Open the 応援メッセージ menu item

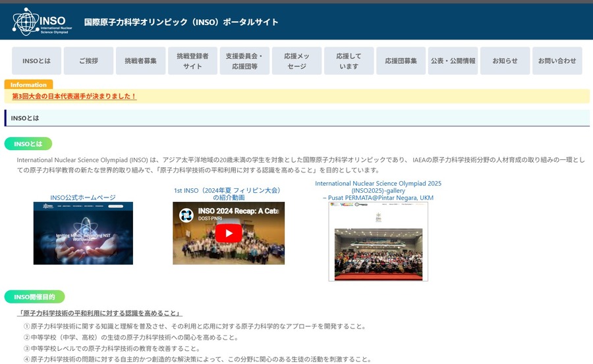click(x=297, y=61)
